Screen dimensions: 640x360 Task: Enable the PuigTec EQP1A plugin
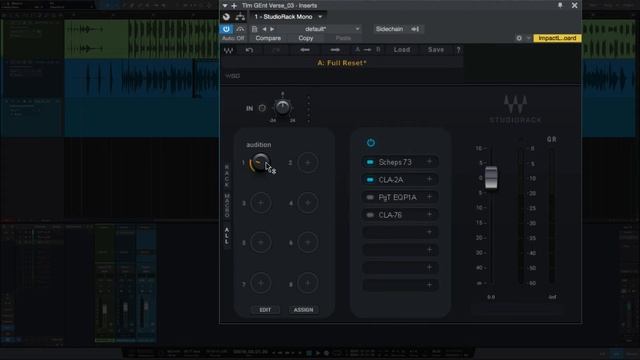pyautogui.click(x=370, y=197)
